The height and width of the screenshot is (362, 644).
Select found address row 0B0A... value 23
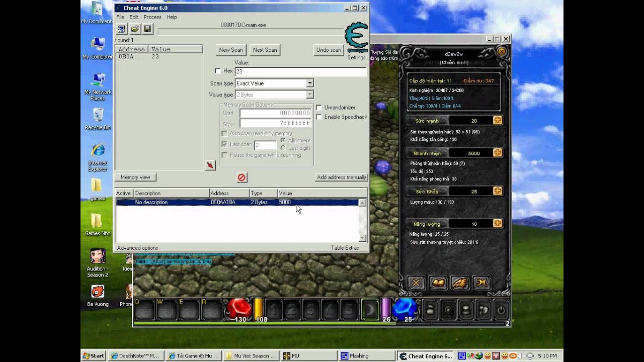(x=158, y=57)
